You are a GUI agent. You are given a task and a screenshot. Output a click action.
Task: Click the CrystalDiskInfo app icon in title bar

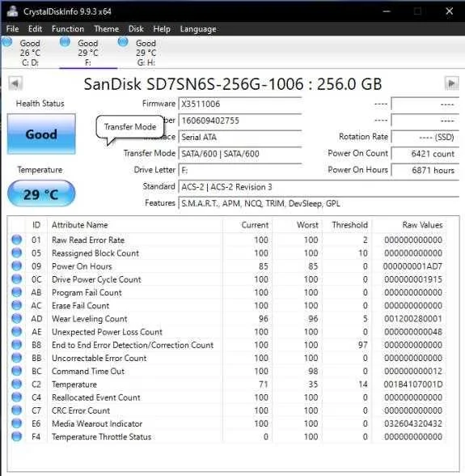(x=12, y=11)
